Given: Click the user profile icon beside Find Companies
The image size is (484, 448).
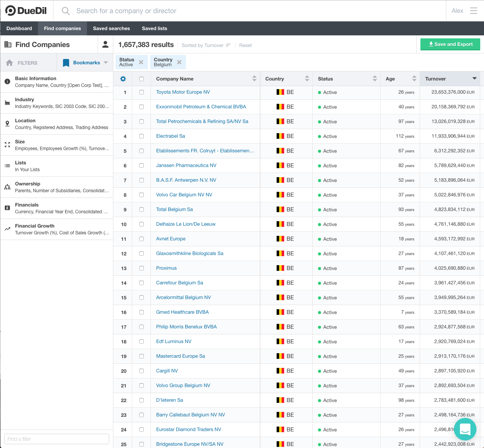Looking at the screenshot, I should point(105,45).
